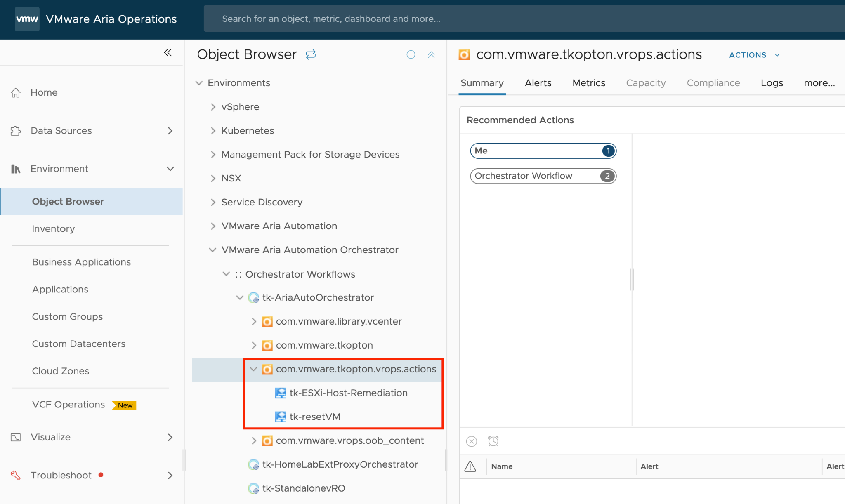Select tk-ESXi-Host-Remediation workflow row
This screenshot has width=845, height=504.
[348, 393]
